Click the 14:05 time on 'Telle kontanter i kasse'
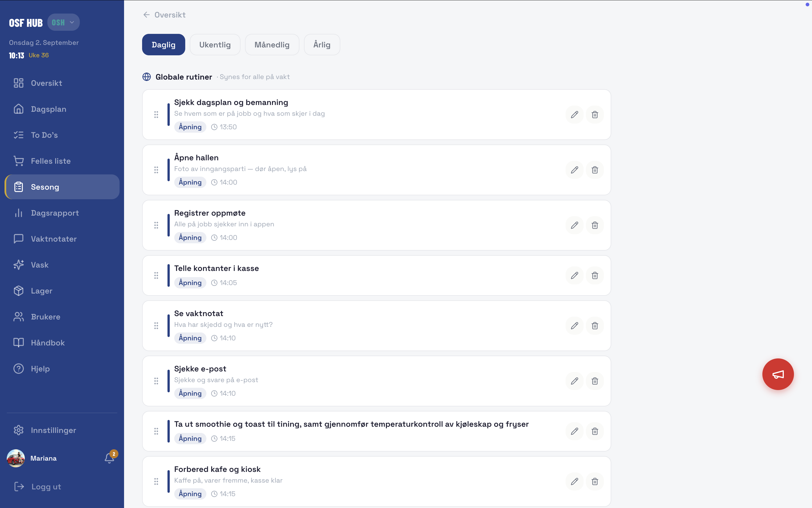The width and height of the screenshot is (812, 508). click(224, 283)
